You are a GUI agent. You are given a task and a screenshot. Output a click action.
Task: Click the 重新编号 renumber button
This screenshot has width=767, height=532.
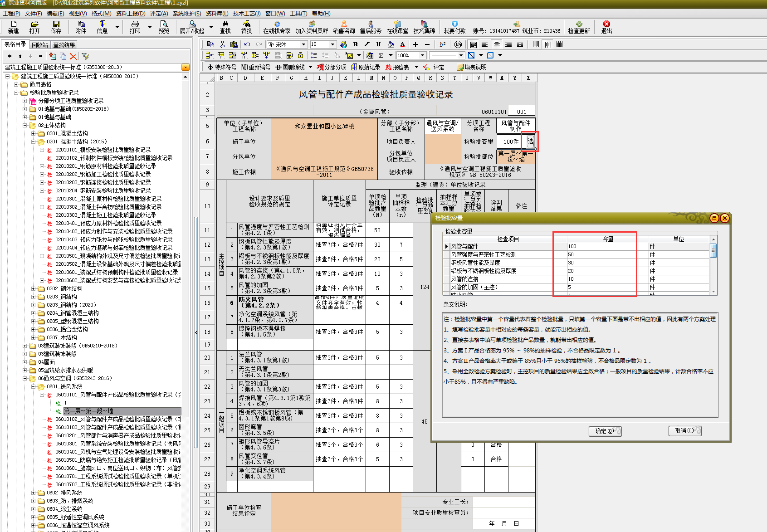[x=255, y=67]
